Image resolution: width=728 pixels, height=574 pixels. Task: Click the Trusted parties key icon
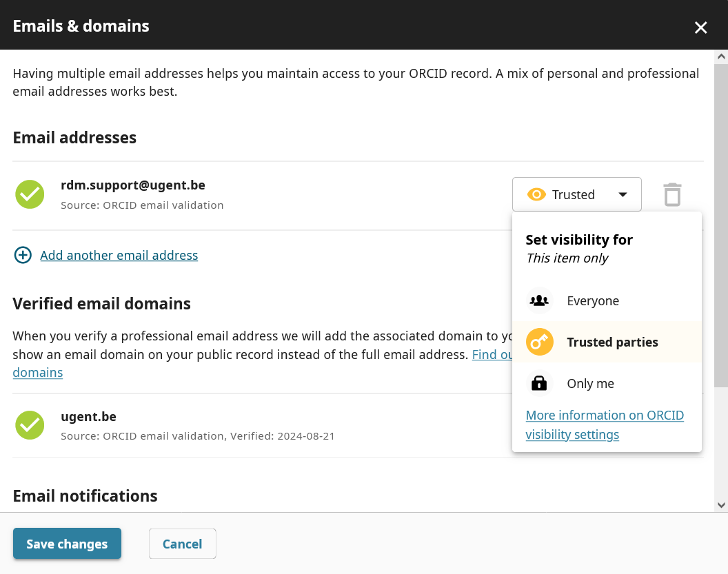click(x=539, y=342)
